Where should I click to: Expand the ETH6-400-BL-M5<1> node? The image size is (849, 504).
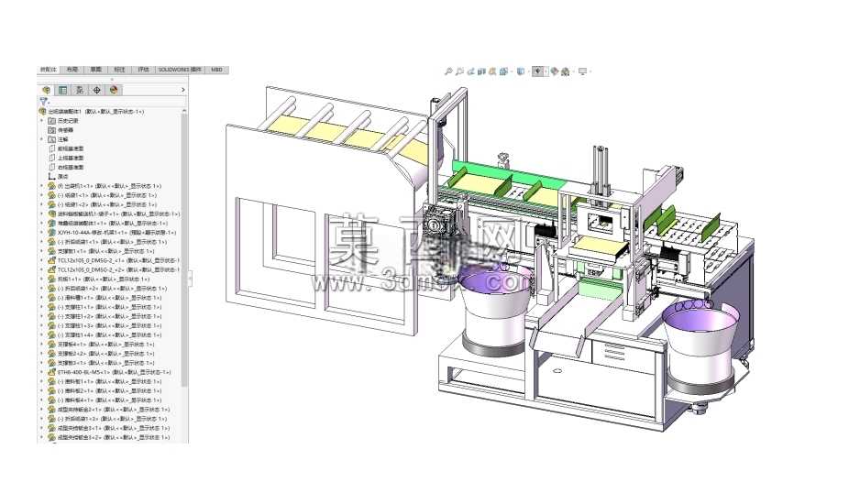[42, 372]
